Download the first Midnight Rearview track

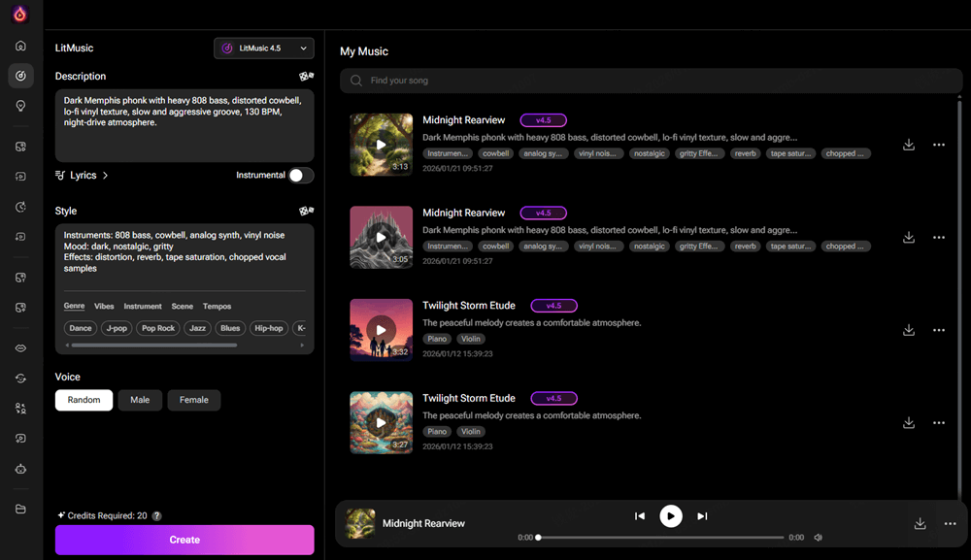point(909,145)
